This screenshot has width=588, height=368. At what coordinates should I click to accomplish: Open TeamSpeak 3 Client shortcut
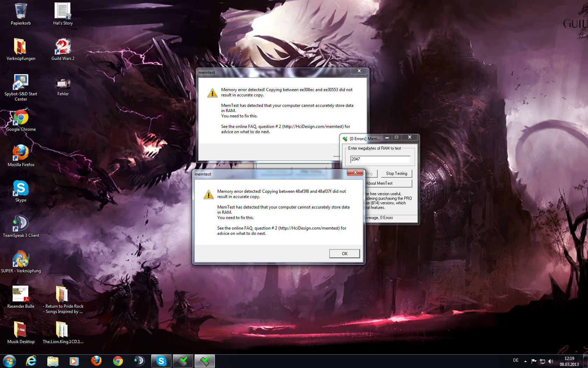[x=21, y=226]
